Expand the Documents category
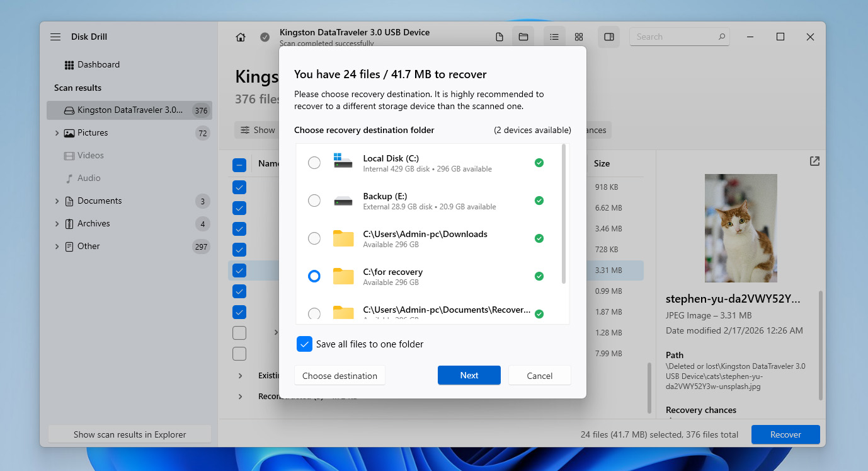This screenshot has width=868, height=471. tap(57, 201)
